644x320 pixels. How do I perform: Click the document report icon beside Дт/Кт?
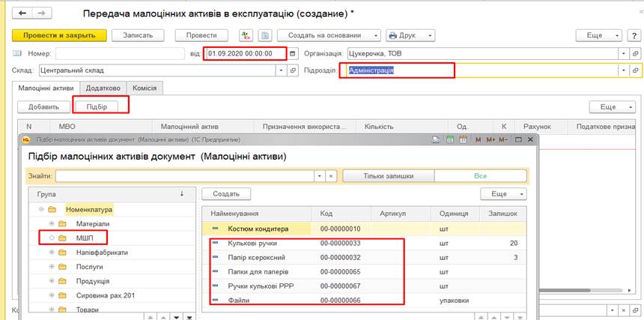(264, 35)
